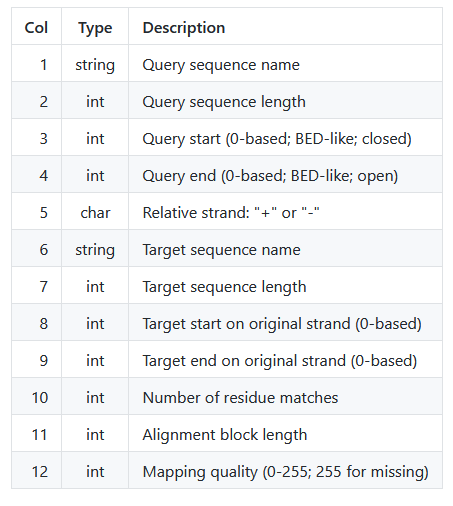Select 'Target start on original strand' cell
This screenshot has width=453, height=506.
tap(285, 322)
